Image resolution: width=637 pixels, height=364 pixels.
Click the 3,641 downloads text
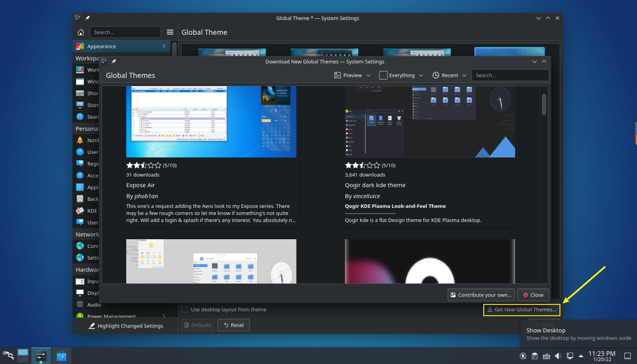pyautogui.click(x=365, y=175)
